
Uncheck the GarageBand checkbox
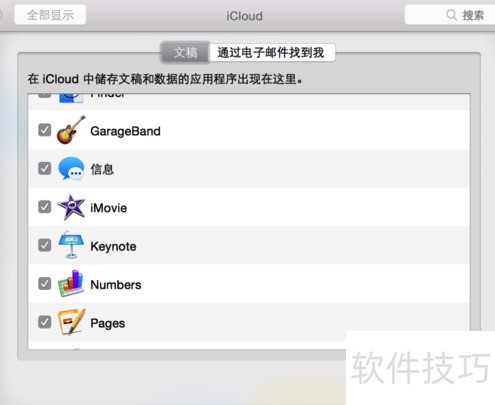coord(44,130)
